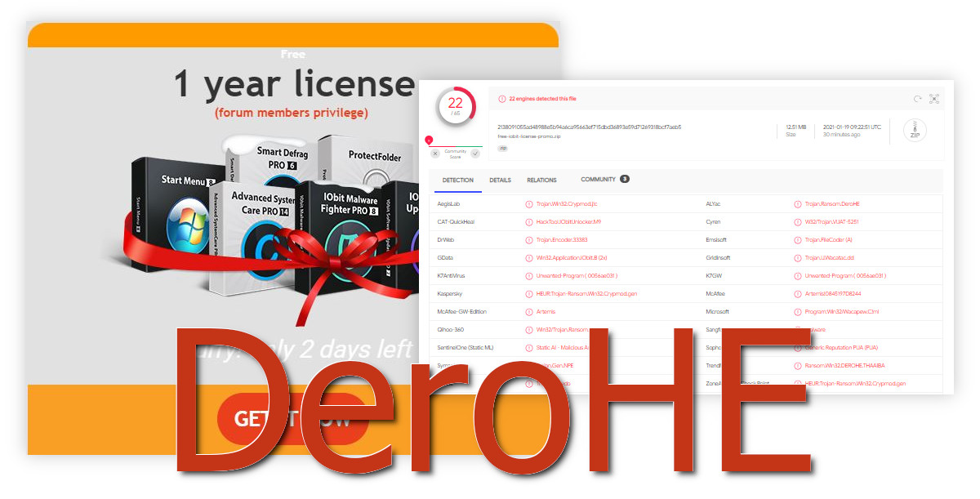Click the K7GW engine name

715,275
